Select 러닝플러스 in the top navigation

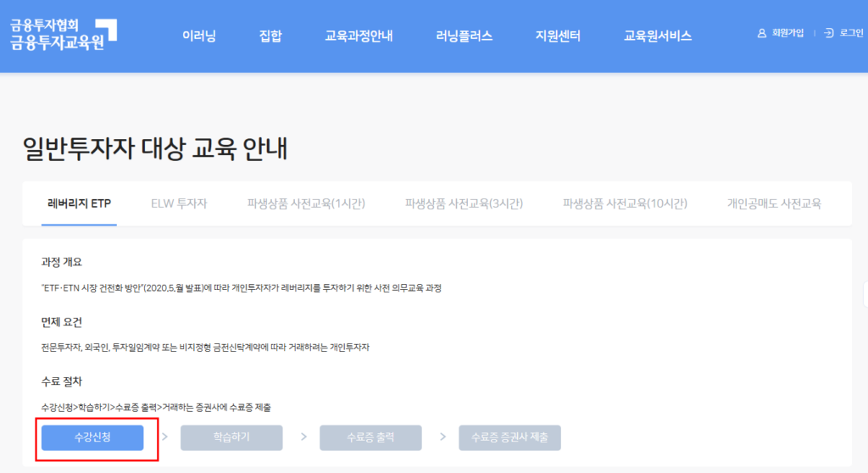[464, 36]
